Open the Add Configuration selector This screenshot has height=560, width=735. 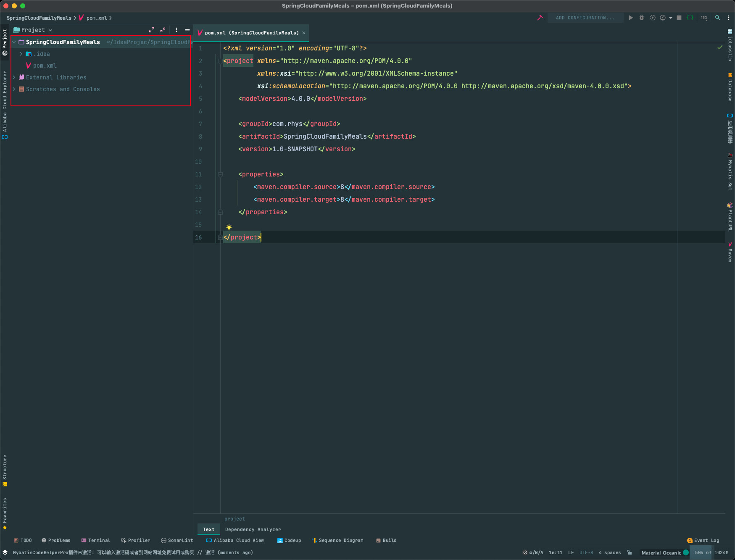click(x=585, y=18)
